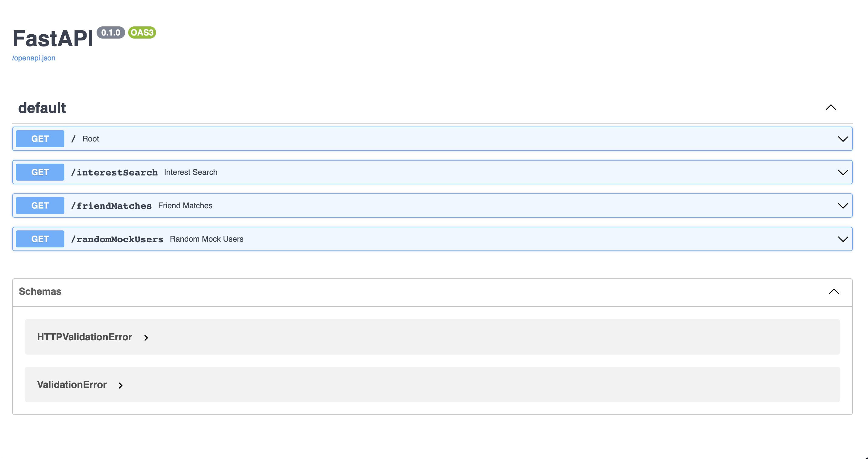Click the Schemas heading

[x=40, y=291]
